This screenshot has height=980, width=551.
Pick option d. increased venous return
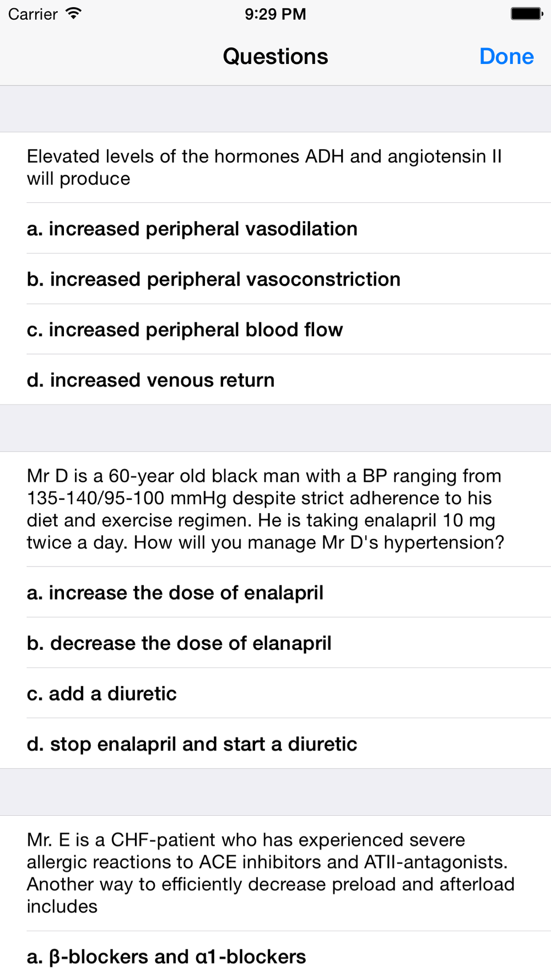pos(275,380)
